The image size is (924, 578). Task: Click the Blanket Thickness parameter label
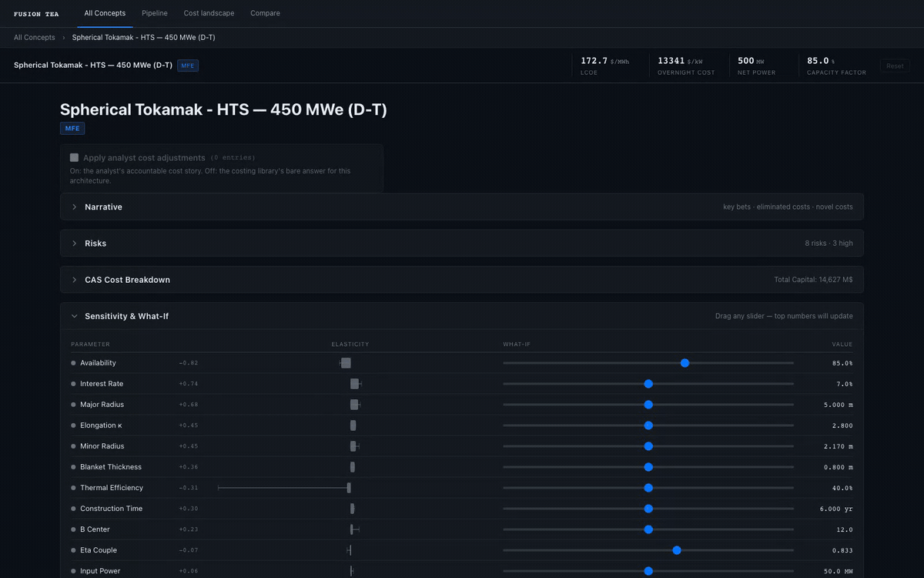click(x=111, y=467)
